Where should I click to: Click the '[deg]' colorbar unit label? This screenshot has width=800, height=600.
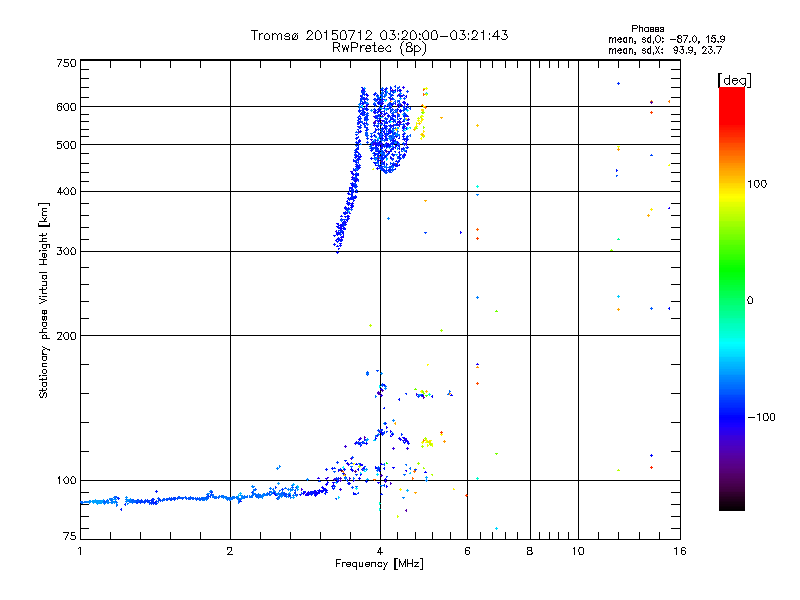point(734,81)
